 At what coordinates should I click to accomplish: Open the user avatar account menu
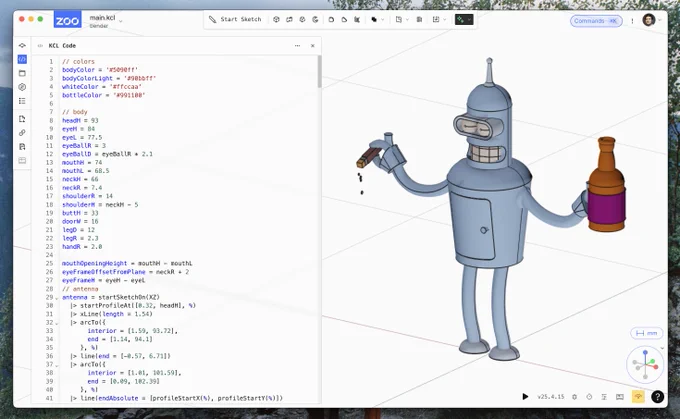click(x=649, y=20)
